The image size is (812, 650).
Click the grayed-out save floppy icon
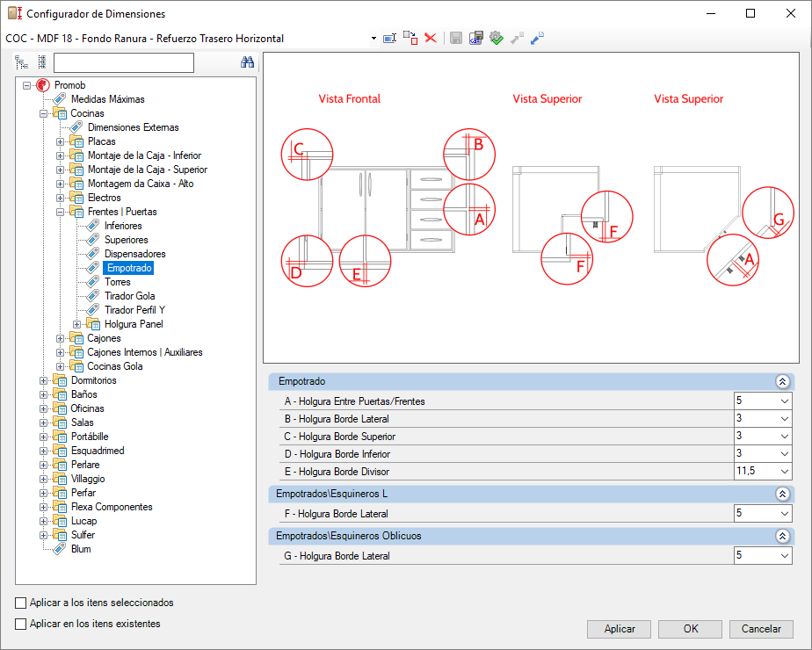(x=456, y=38)
